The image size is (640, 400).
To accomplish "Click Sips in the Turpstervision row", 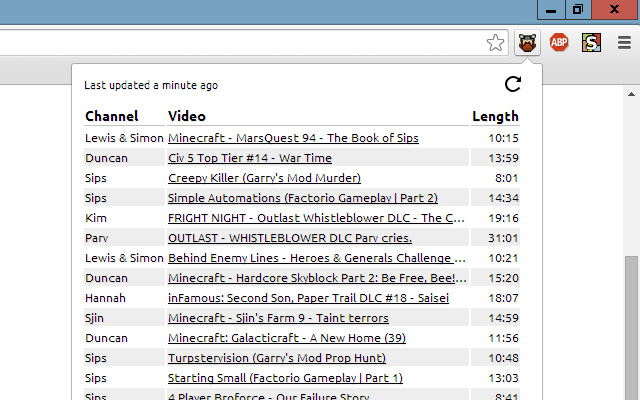I will pos(96,358).
